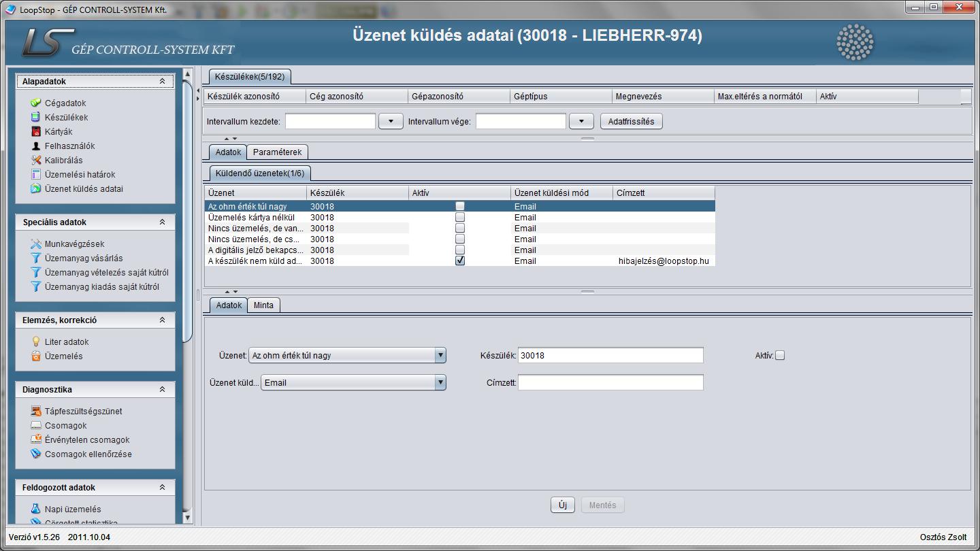This screenshot has width=980, height=551.
Task: Open the Üzenet dropdown list
Action: tap(440, 355)
